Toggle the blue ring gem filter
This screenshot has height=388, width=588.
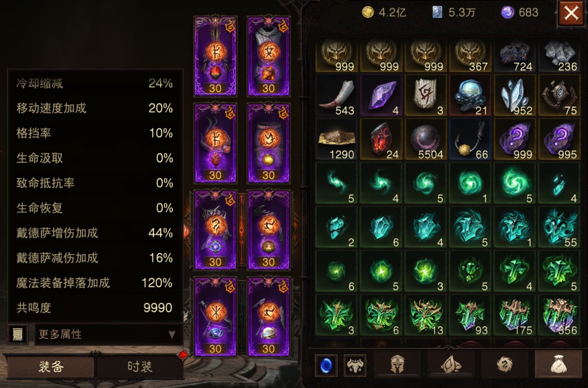click(326, 366)
